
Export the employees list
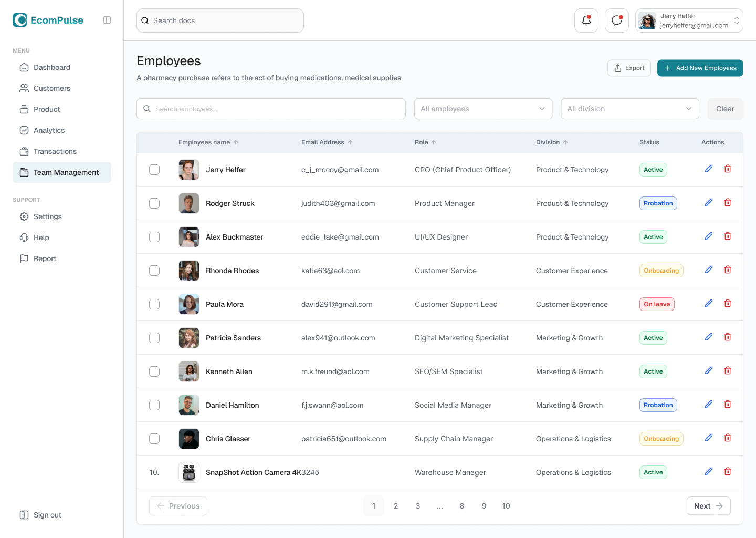click(629, 68)
